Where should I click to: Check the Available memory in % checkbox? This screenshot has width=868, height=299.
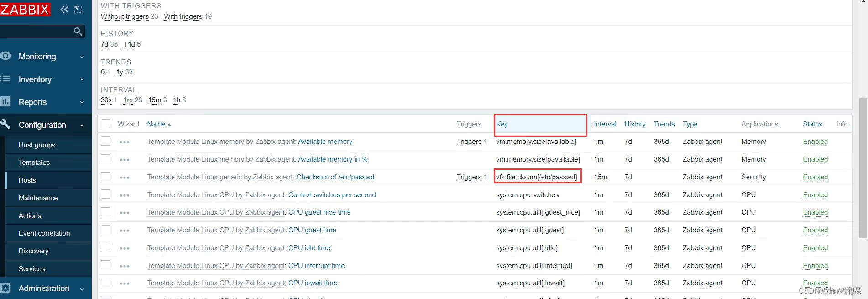(105, 159)
